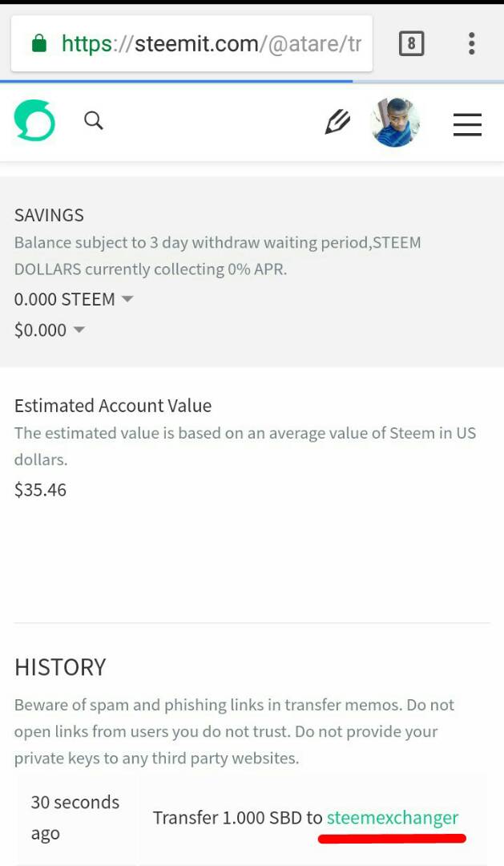
Task: Click the $35.46 account value
Action: pyautogui.click(x=40, y=490)
